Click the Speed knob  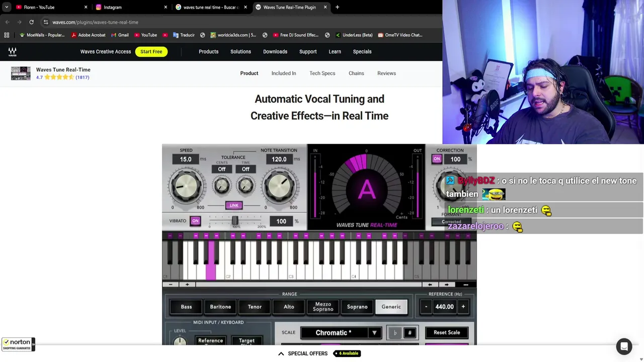pos(186,186)
